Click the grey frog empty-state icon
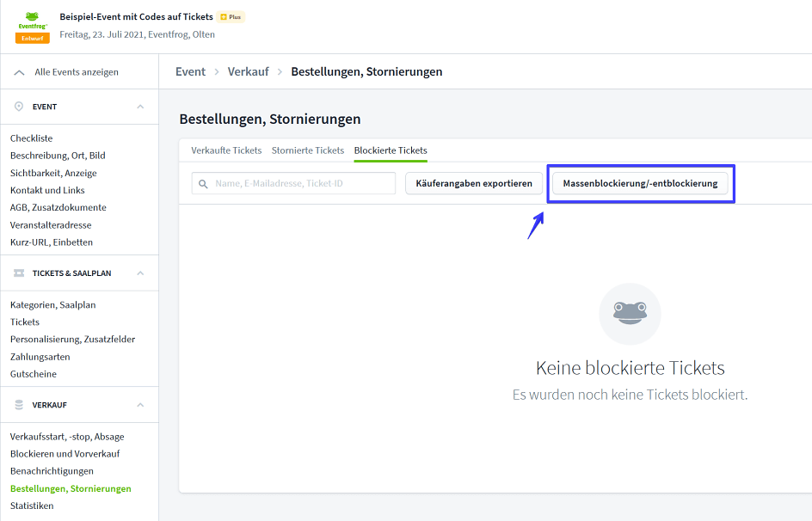 (630, 314)
